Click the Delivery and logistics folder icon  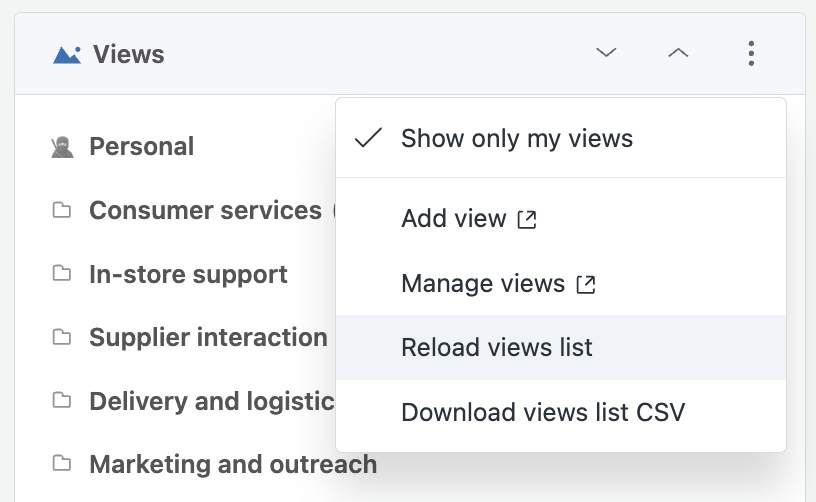(62, 400)
